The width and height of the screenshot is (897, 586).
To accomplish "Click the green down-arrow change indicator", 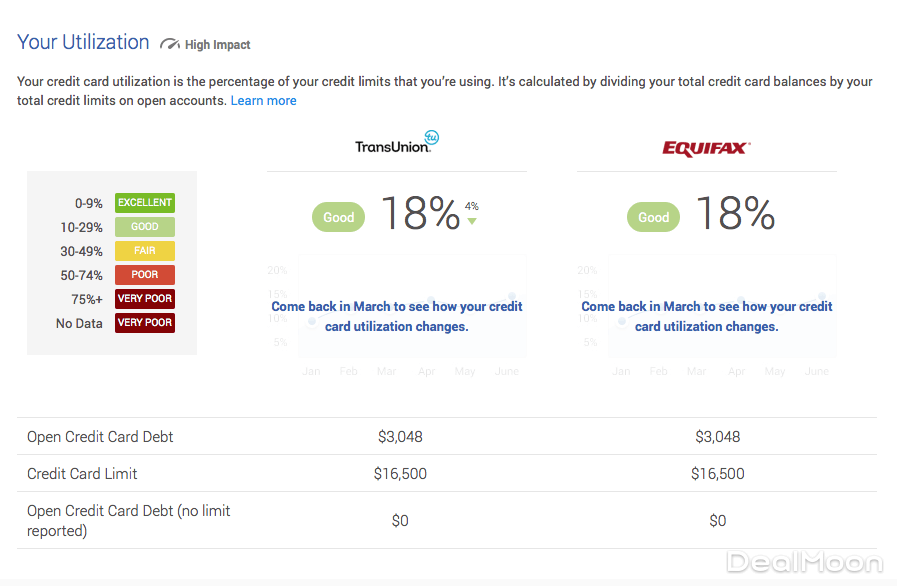I will (472, 221).
